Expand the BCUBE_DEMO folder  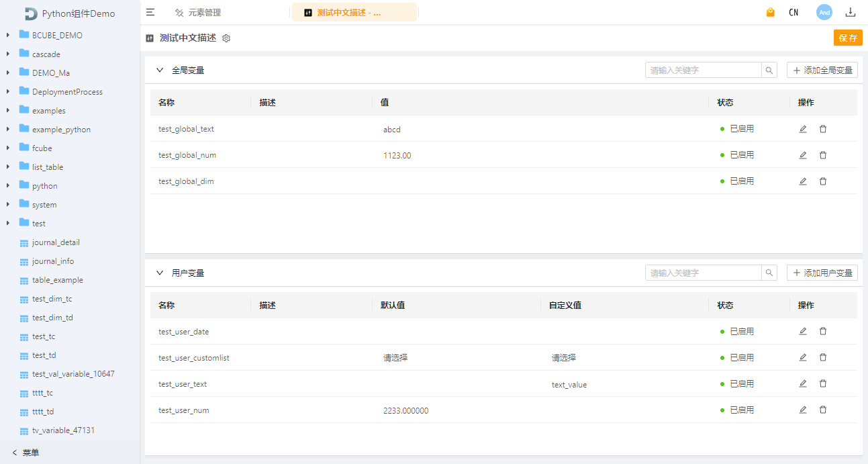8,35
